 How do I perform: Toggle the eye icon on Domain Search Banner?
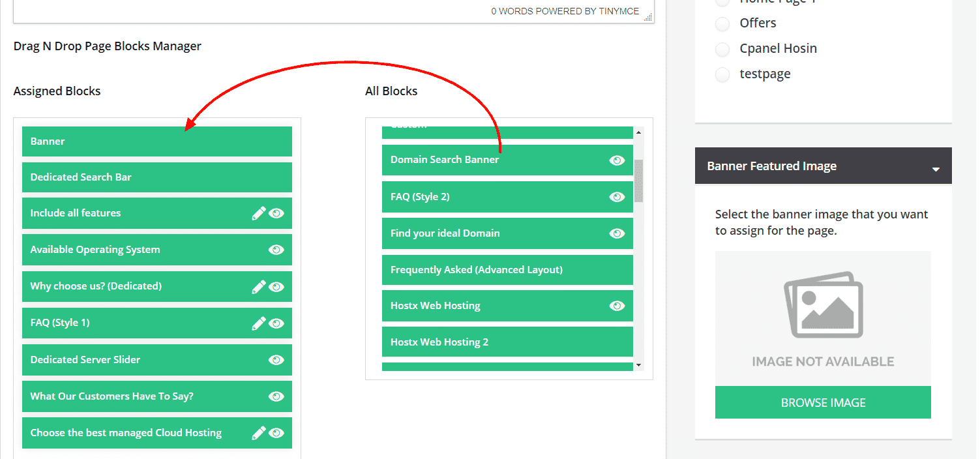(x=617, y=160)
